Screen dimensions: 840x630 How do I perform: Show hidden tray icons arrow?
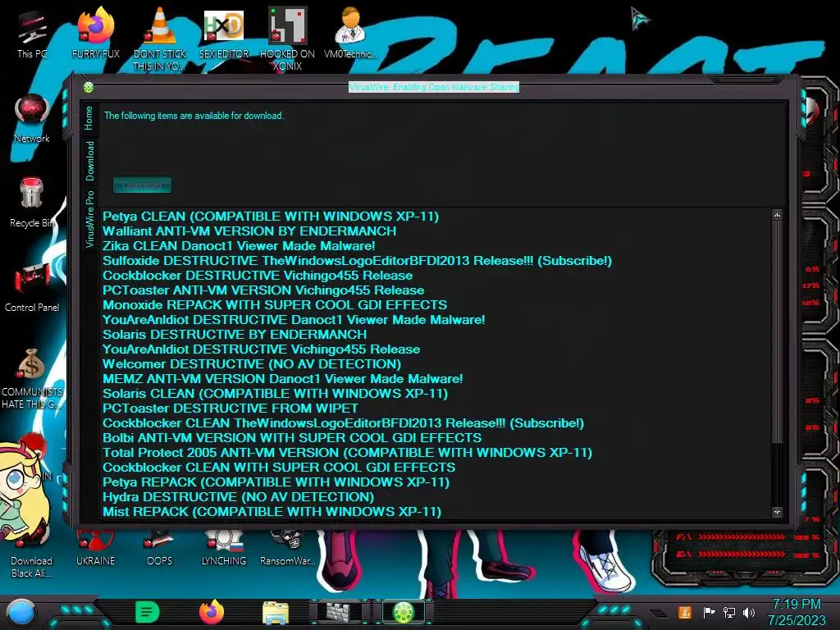click(x=660, y=614)
